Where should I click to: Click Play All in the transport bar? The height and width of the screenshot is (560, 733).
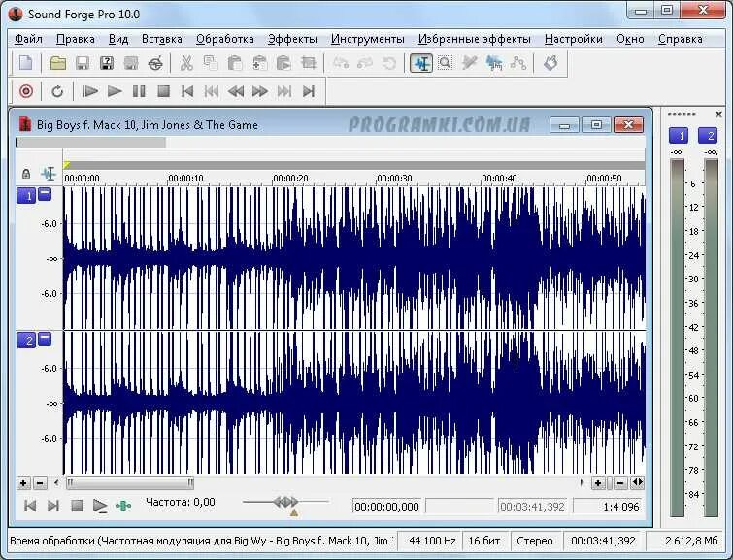click(89, 91)
